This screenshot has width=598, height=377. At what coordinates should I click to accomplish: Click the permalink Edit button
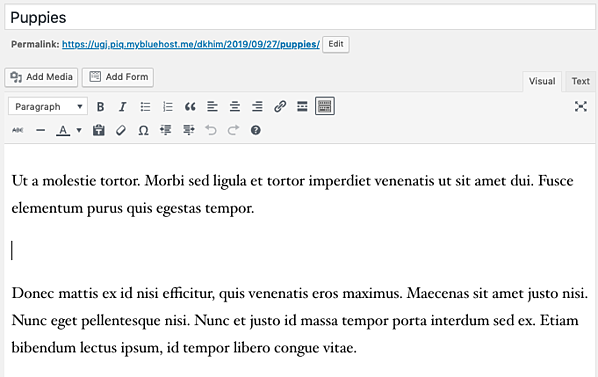coord(336,44)
